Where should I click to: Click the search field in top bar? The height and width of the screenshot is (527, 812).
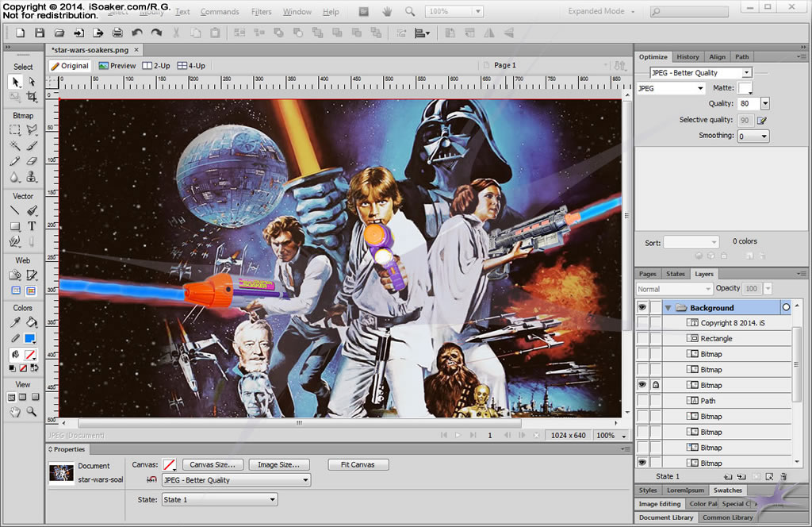pos(689,11)
